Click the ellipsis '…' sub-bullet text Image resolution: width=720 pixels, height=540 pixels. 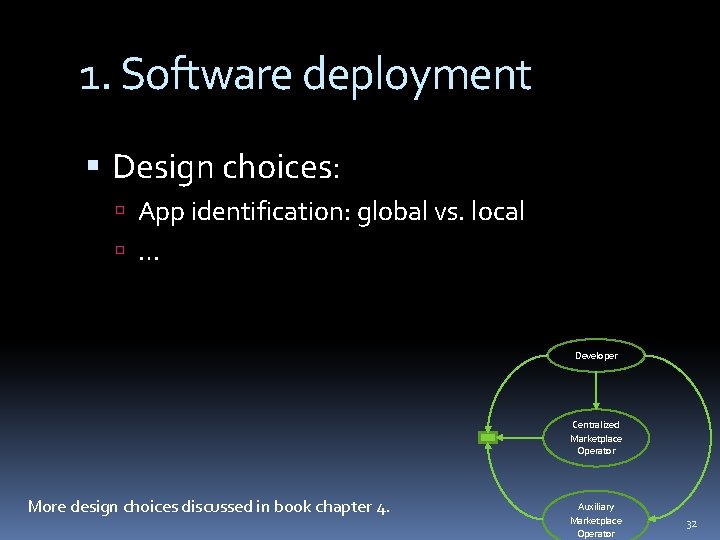[x=149, y=256]
